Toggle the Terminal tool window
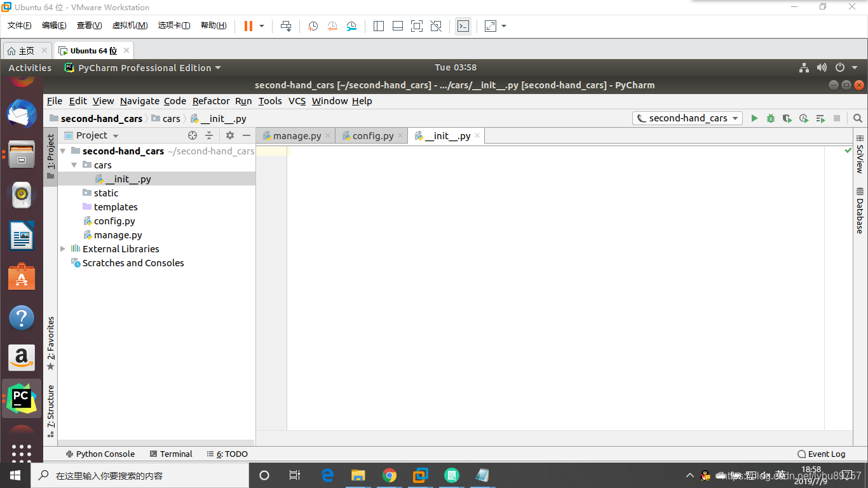The width and height of the screenshot is (868, 488). pyautogui.click(x=171, y=454)
